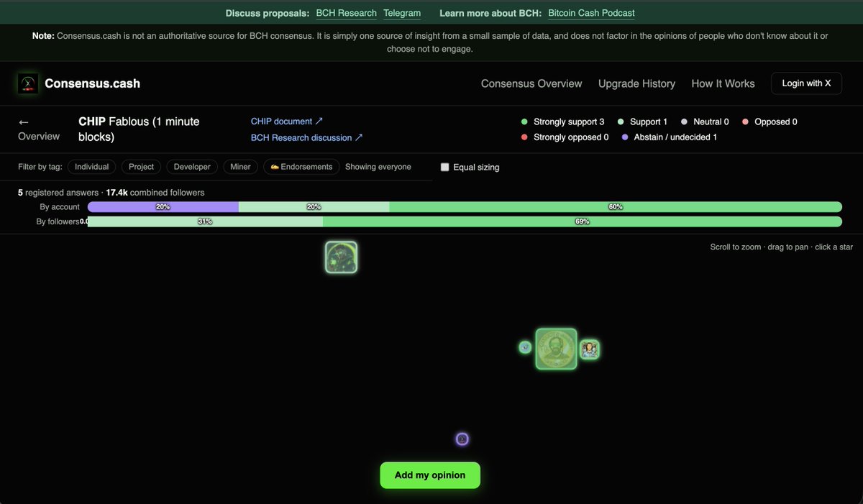Click the Overview back label
The height and width of the screenshot is (504, 863).
[39, 137]
